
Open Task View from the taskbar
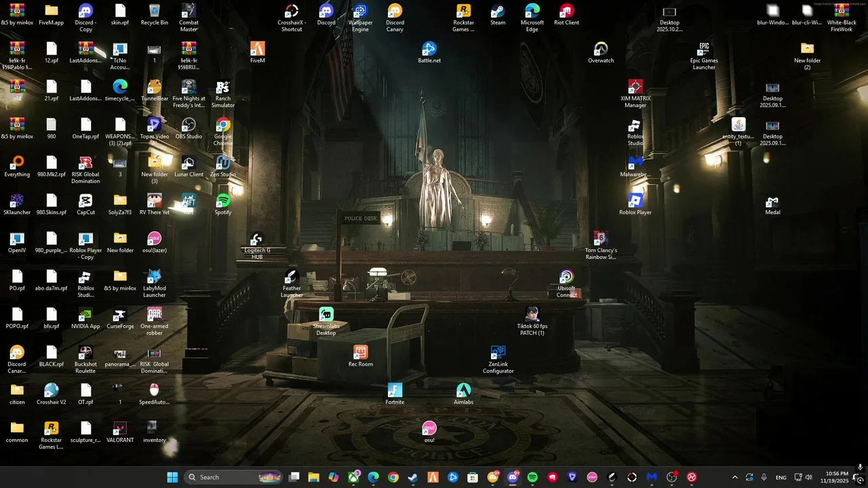[x=294, y=477]
